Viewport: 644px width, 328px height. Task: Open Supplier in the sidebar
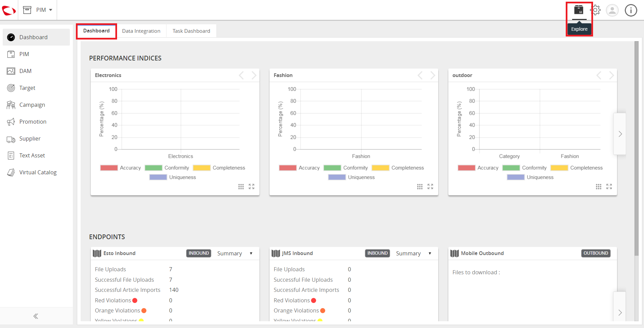pyautogui.click(x=36, y=138)
